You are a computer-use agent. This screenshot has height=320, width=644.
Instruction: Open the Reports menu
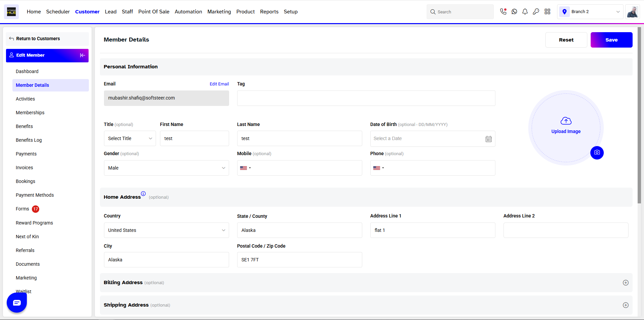(x=269, y=12)
